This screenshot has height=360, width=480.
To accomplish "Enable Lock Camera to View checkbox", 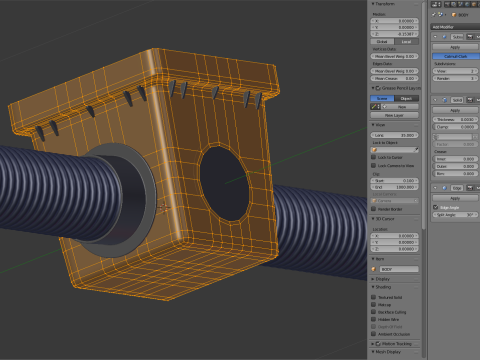I will (x=374, y=165).
